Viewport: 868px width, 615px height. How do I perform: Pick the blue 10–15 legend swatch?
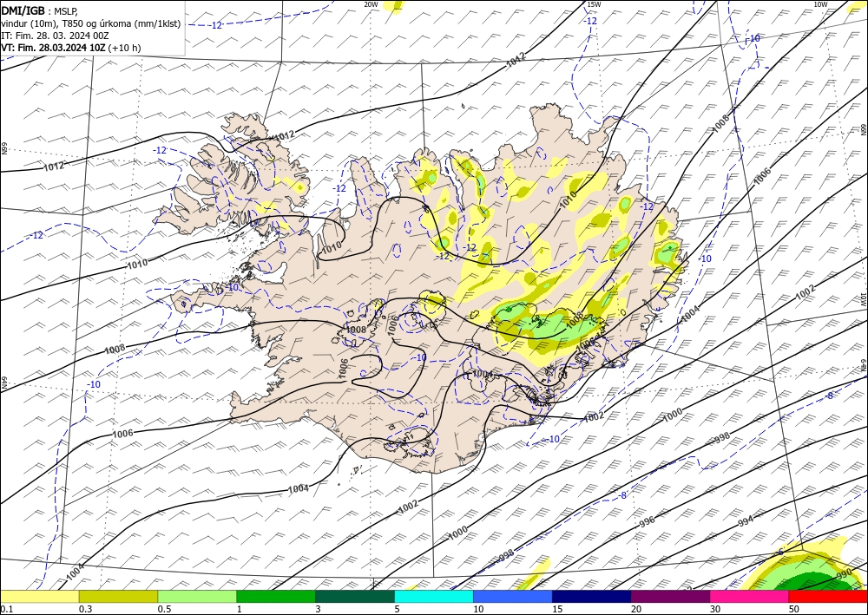(513, 596)
